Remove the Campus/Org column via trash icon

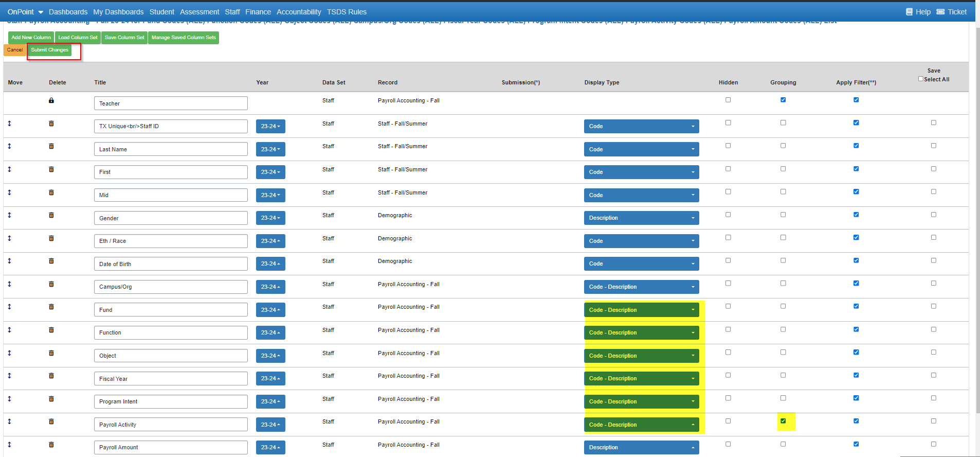[51, 284]
